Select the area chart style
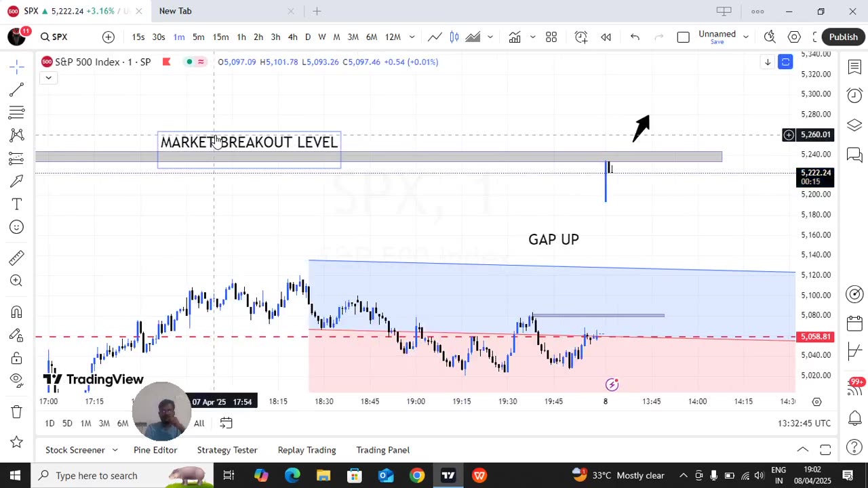868x488 pixels. coord(473,37)
